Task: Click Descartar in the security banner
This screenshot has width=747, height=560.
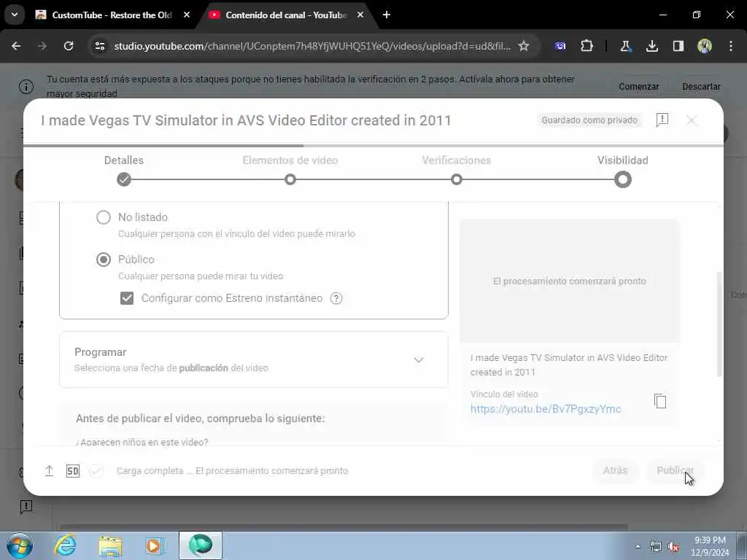Action: pyautogui.click(x=701, y=87)
